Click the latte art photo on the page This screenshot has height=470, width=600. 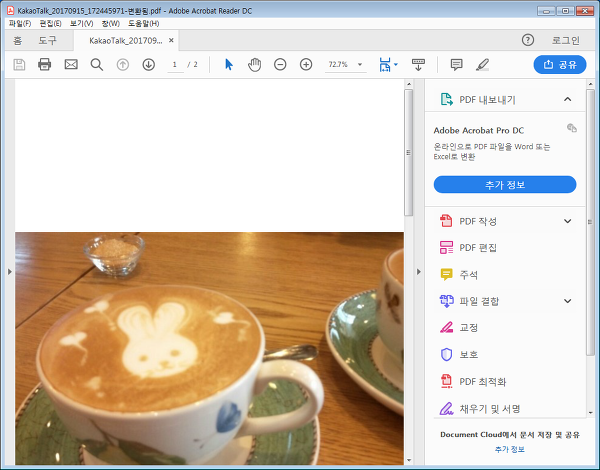click(x=209, y=348)
